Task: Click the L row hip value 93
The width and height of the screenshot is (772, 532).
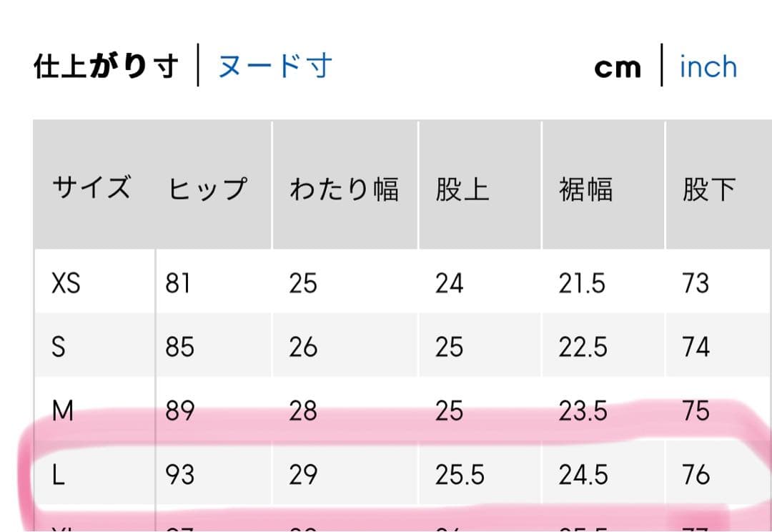Action: pyautogui.click(x=179, y=475)
